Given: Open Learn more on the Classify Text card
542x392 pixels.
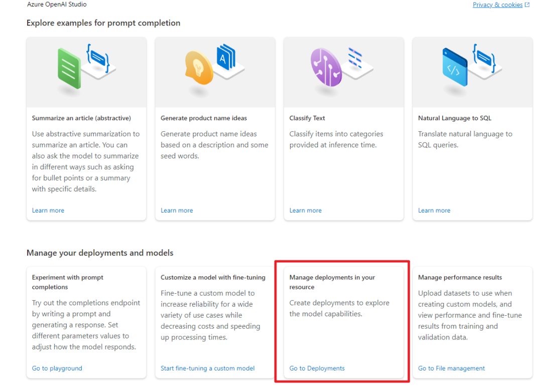Looking at the screenshot, I should (305, 210).
